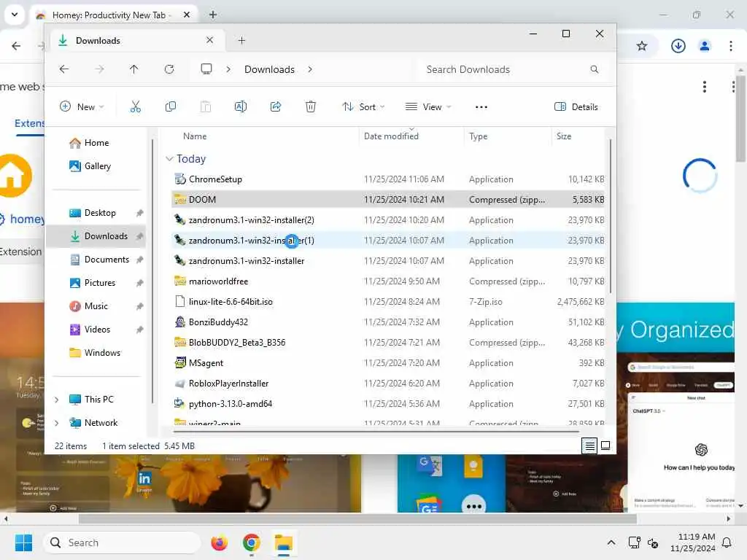The height and width of the screenshot is (560, 747).
Task: Click File Explorer taskbar icon
Action: pos(284,542)
